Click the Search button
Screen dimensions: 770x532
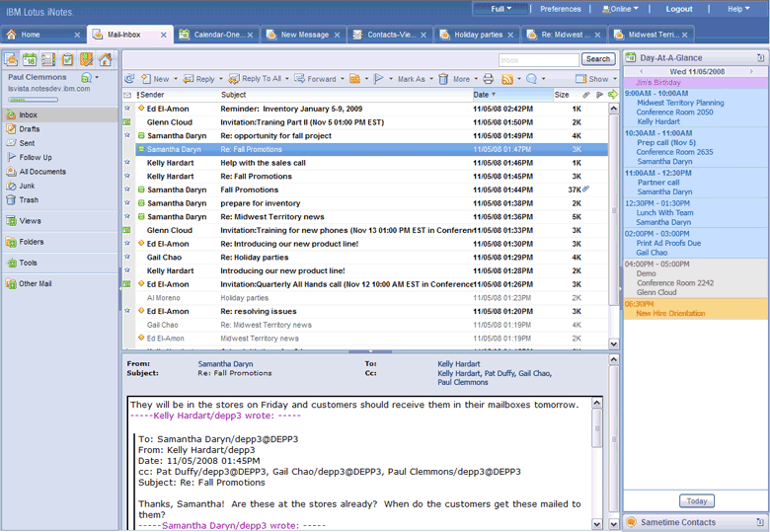tap(597, 59)
